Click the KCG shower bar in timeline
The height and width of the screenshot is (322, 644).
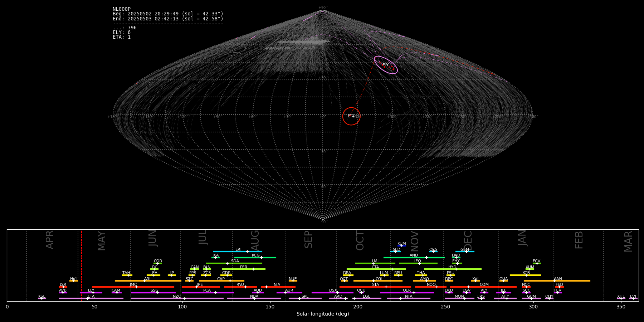pos(255,258)
